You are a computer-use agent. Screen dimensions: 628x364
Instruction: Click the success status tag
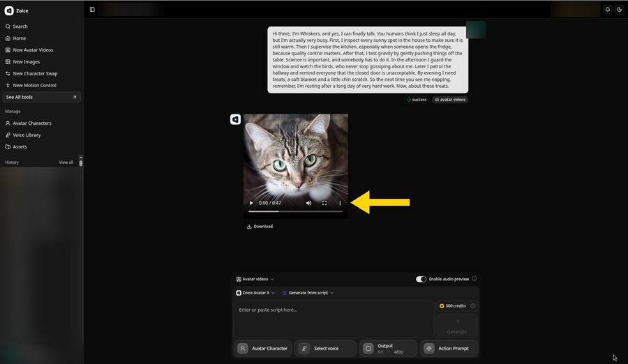click(x=417, y=100)
